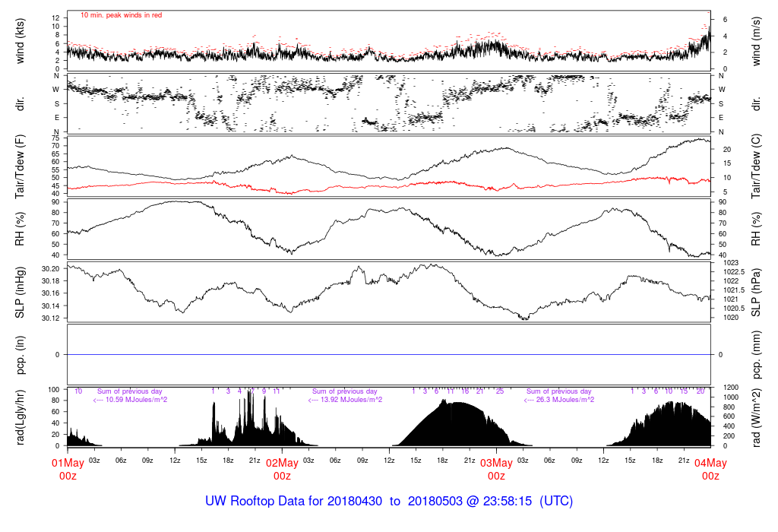Click the 'rad (W/m^2)' axis label
The height and width of the screenshot is (532, 778).
point(756,417)
